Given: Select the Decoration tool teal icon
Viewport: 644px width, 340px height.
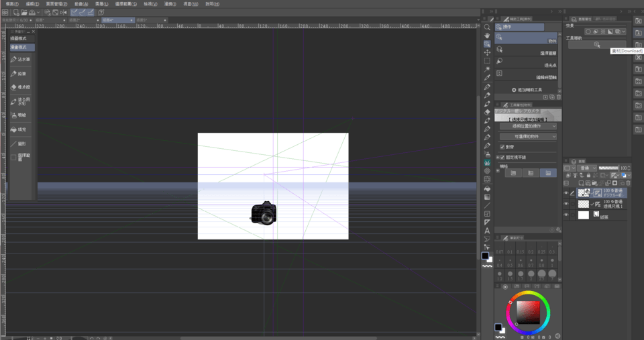Looking at the screenshot, I should pos(487,162).
